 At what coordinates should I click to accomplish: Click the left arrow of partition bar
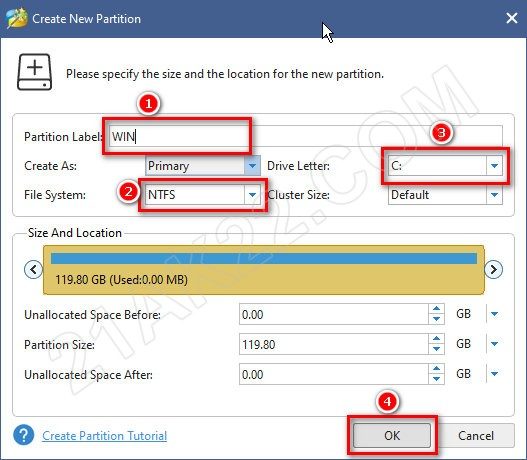[33, 269]
